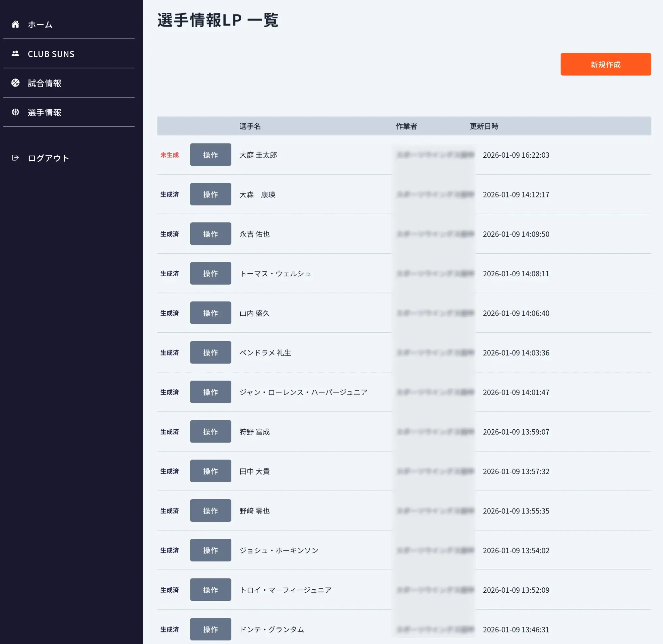Open 操作 for ジョシュ・ホーキンソン

211,550
